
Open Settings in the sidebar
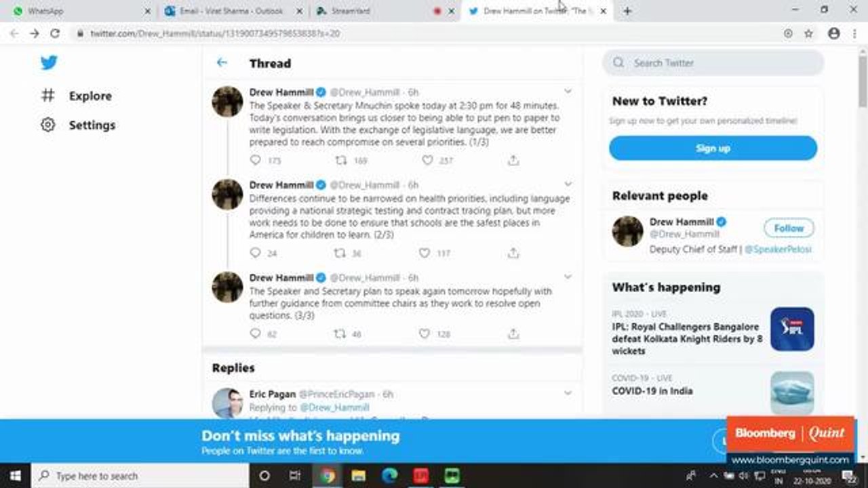pyautogui.click(x=92, y=125)
